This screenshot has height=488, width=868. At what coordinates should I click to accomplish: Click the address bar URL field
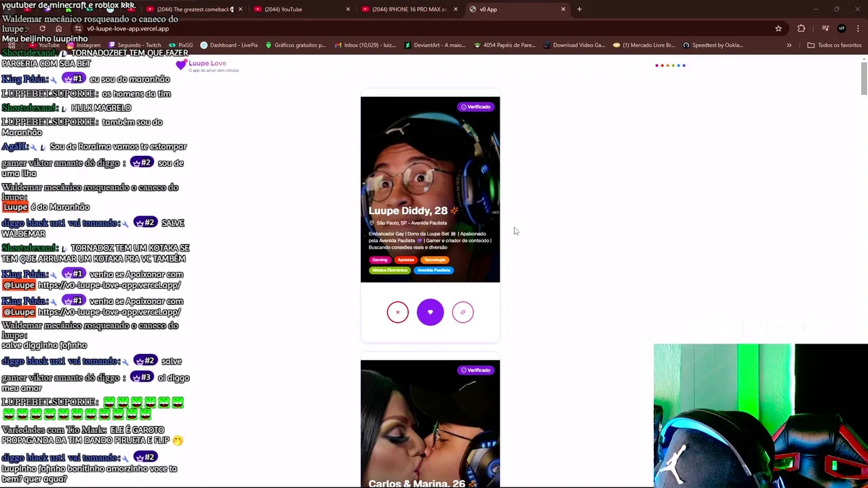point(427,28)
